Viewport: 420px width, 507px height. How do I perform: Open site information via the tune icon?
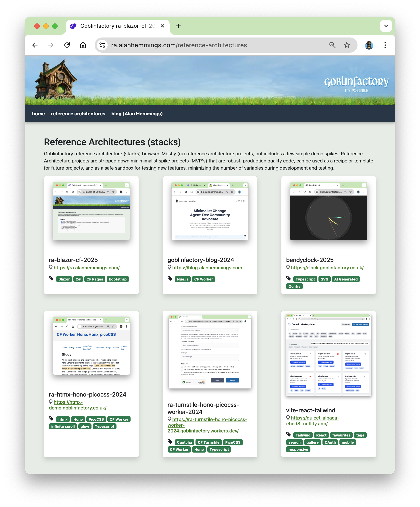coord(102,45)
